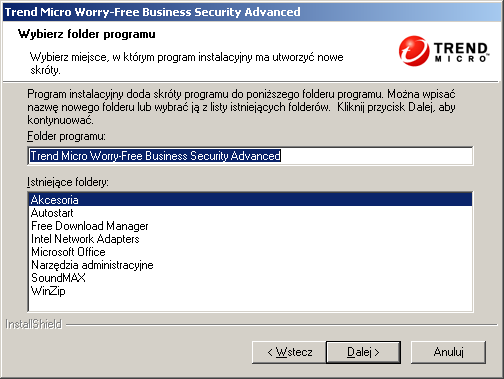Click the Dalej > button to continue
Image resolution: width=504 pixels, height=379 pixels.
[363, 352]
